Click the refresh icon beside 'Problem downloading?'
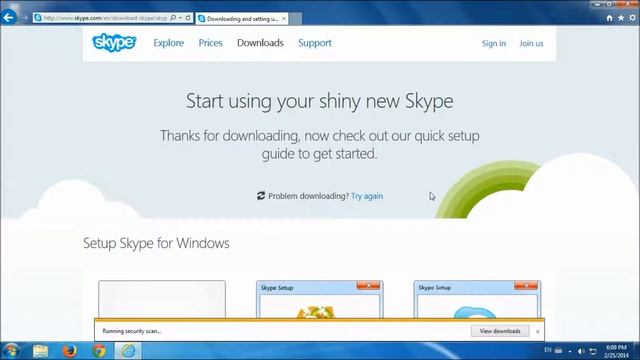Viewport: 640px width, 360px height. [261, 196]
